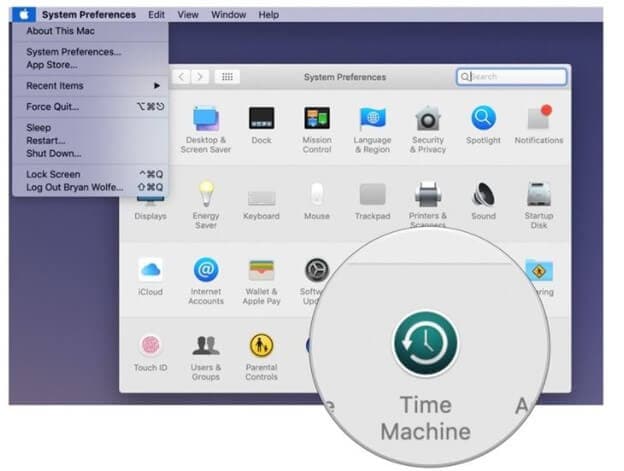Screen dimensions: 624x471
Task: Show all preferences with grid button
Action: pos(227,76)
